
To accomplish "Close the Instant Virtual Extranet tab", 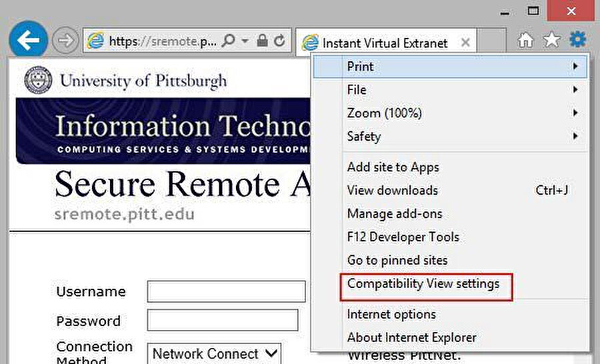I will pos(465,43).
